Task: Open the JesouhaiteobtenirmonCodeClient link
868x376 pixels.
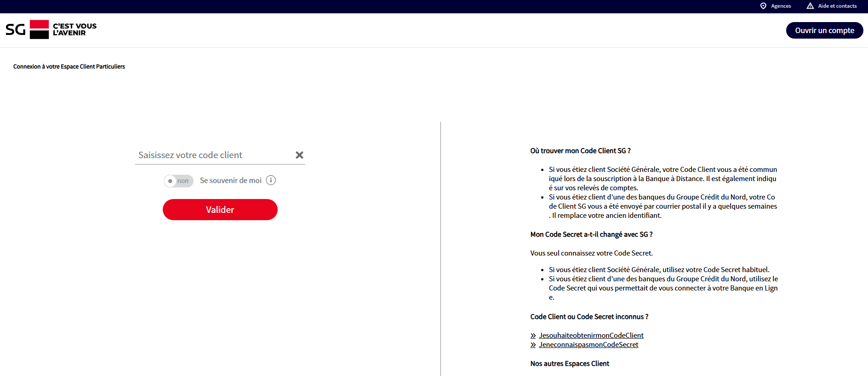Action: (591, 336)
